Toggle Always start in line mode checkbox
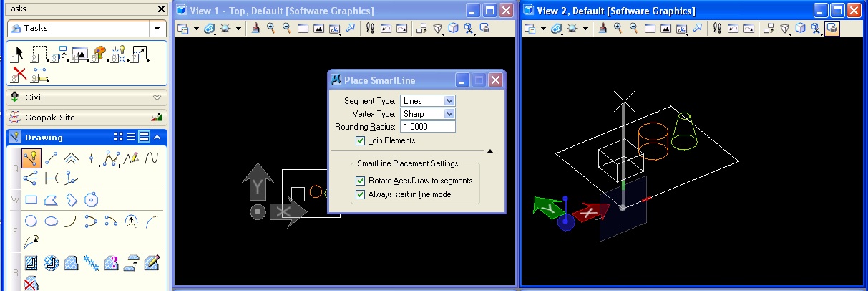868x291 pixels. [x=360, y=194]
